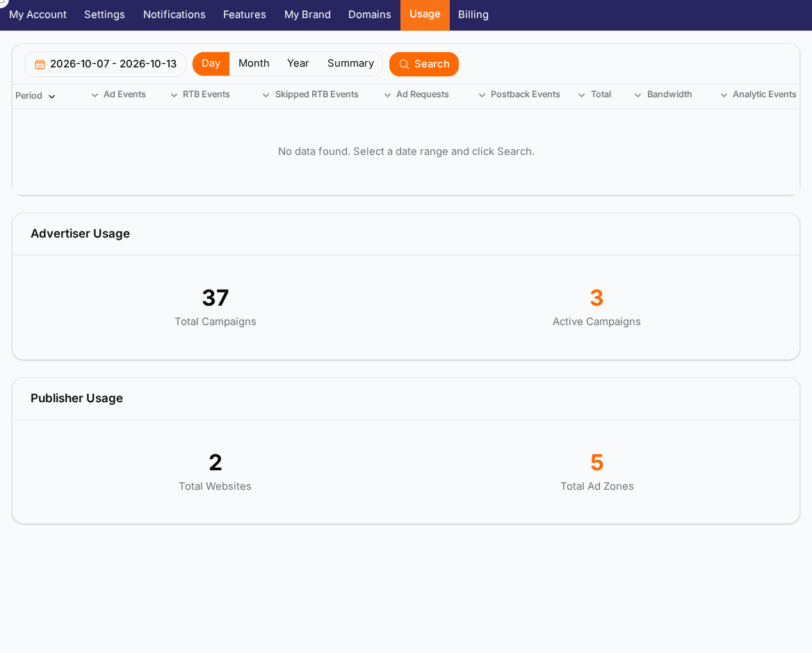
Task: Open the Settings tab
Action: 104,15
